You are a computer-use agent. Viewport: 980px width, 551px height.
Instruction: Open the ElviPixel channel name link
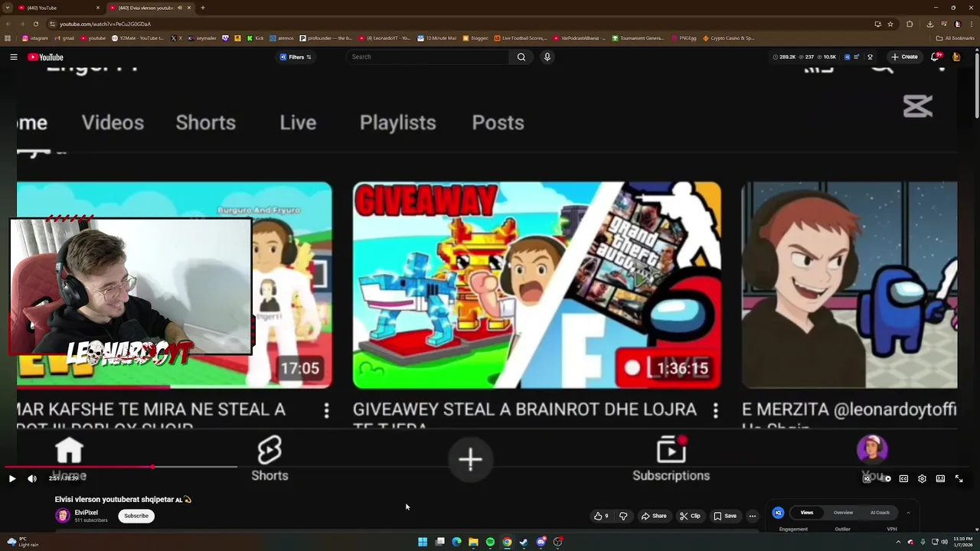tap(86, 513)
